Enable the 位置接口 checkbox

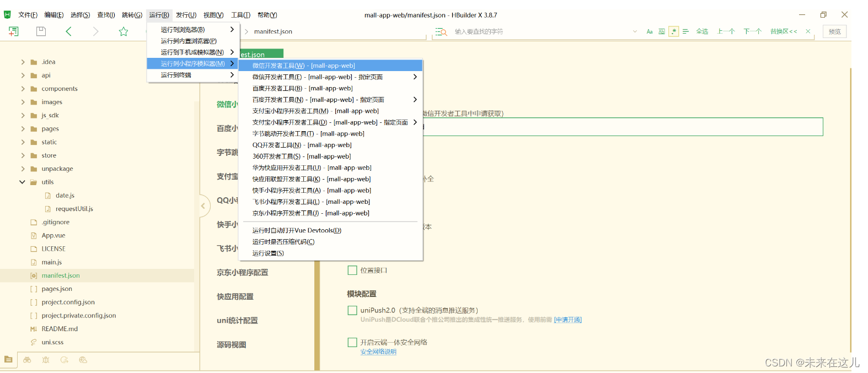click(x=352, y=270)
